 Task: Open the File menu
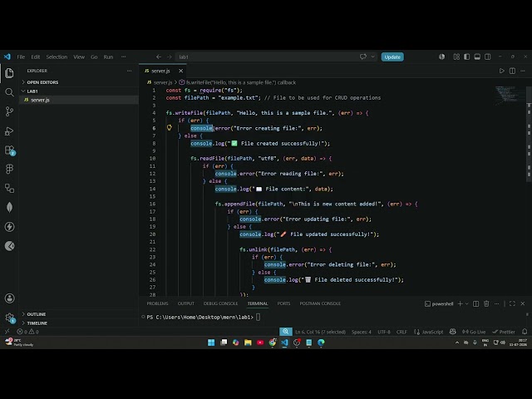(x=21, y=57)
